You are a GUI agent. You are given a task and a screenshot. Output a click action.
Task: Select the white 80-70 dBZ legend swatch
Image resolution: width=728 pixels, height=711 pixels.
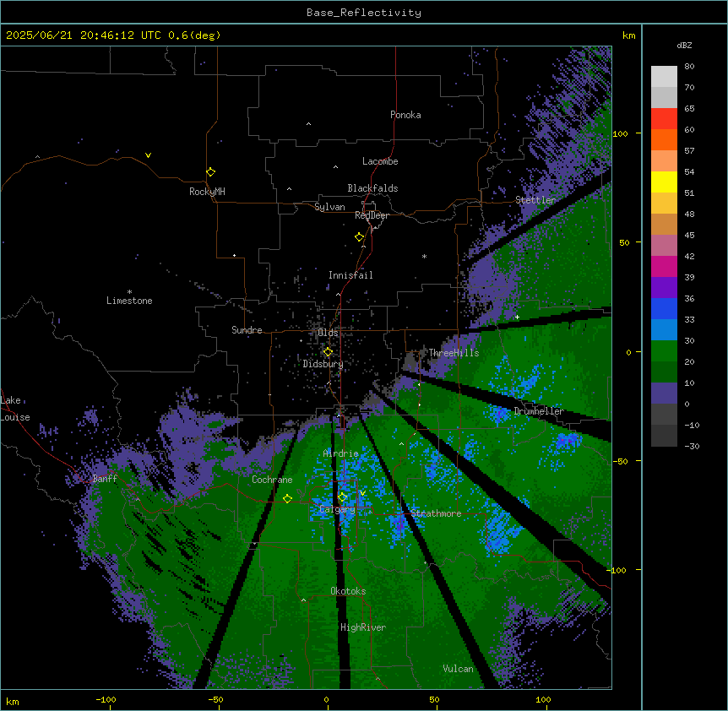(664, 77)
